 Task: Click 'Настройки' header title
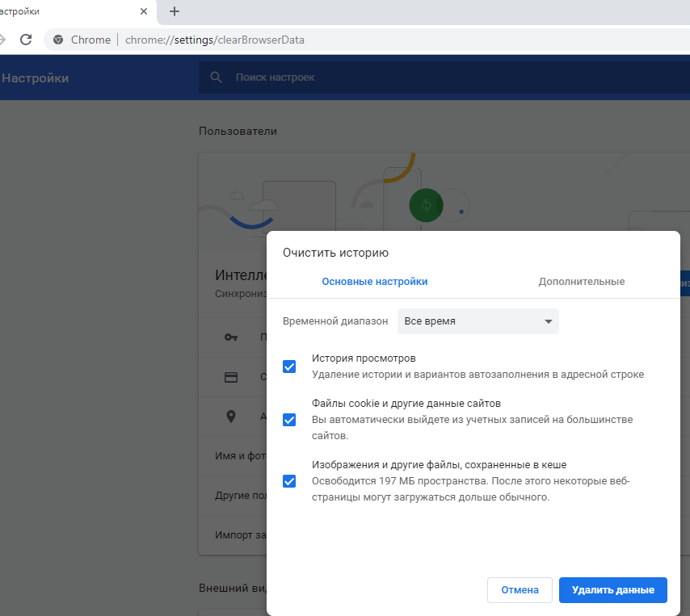pos(36,78)
